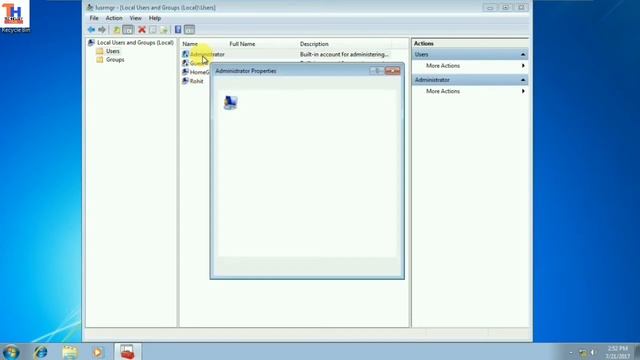Viewport: 640px width, 360px height.
Task: Select the Groups node label in the tree
Action: coord(115,60)
